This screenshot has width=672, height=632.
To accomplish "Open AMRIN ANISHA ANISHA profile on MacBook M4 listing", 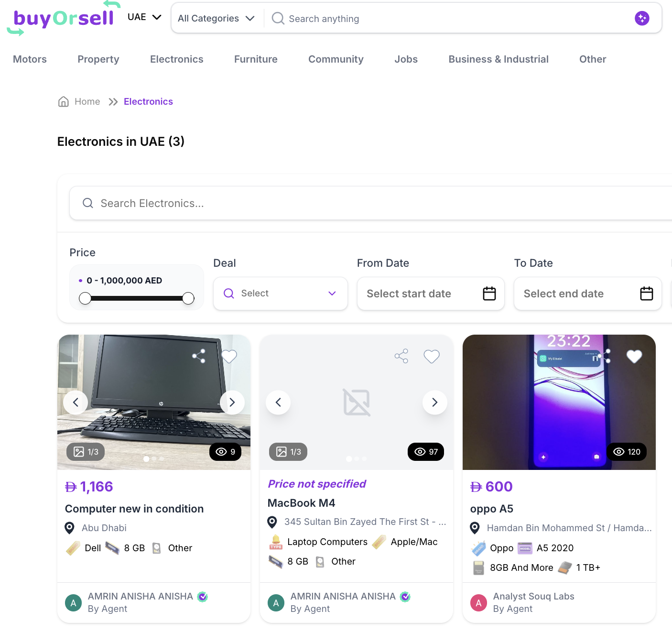I will [x=343, y=596].
